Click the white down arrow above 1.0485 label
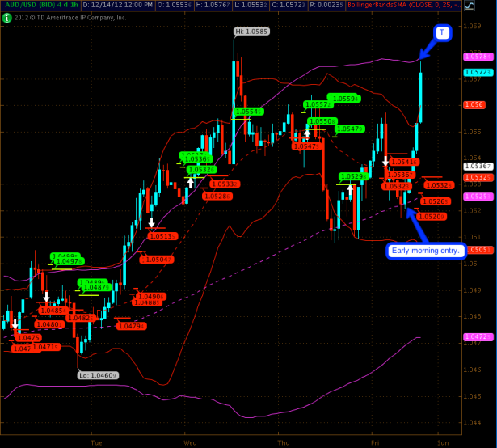Screen dimensions: 497x448 point(47,297)
